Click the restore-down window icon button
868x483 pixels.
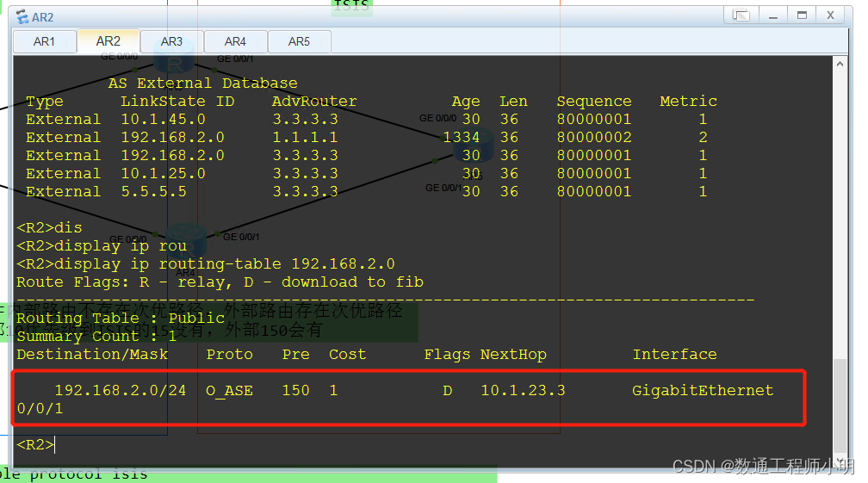tap(741, 15)
